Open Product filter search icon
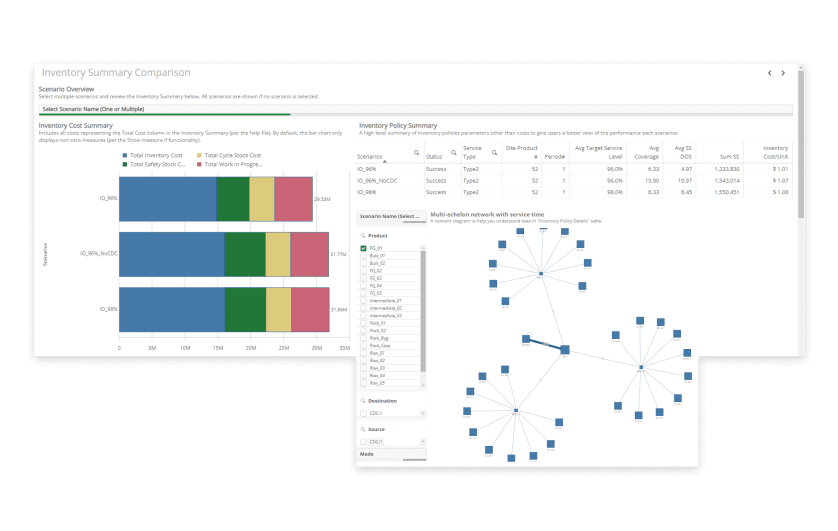Viewport: 838px width, 531px height. [363, 236]
